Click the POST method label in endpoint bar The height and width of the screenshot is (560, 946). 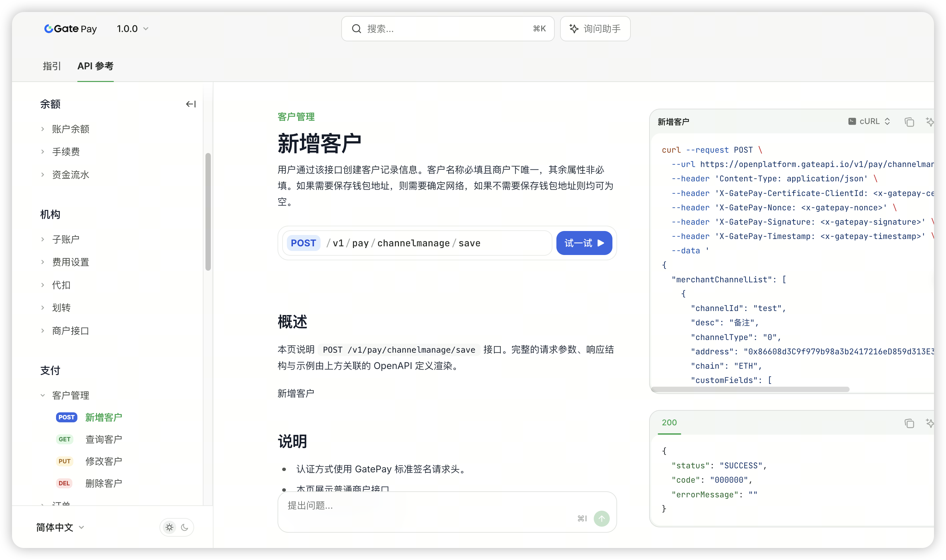click(x=303, y=243)
